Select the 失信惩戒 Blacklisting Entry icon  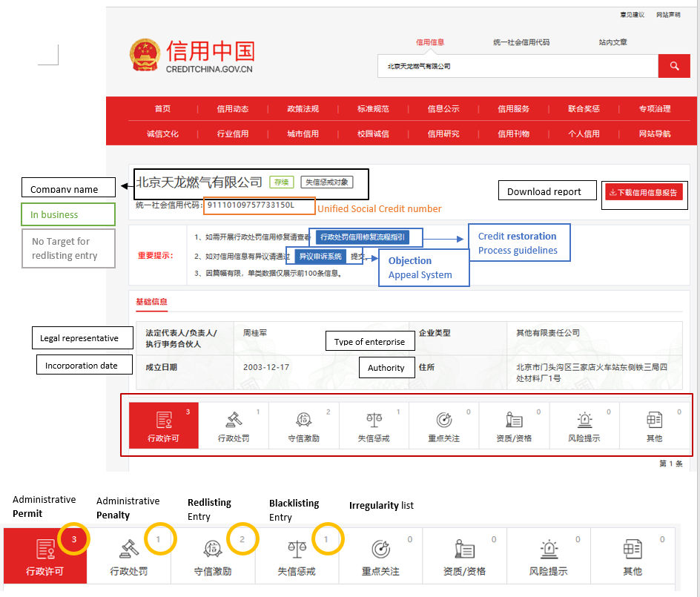[x=374, y=425]
